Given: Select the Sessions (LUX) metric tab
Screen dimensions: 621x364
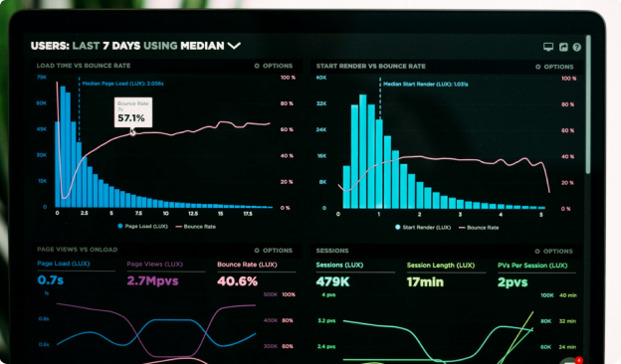Looking at the screenshot, I should (339, 266).
